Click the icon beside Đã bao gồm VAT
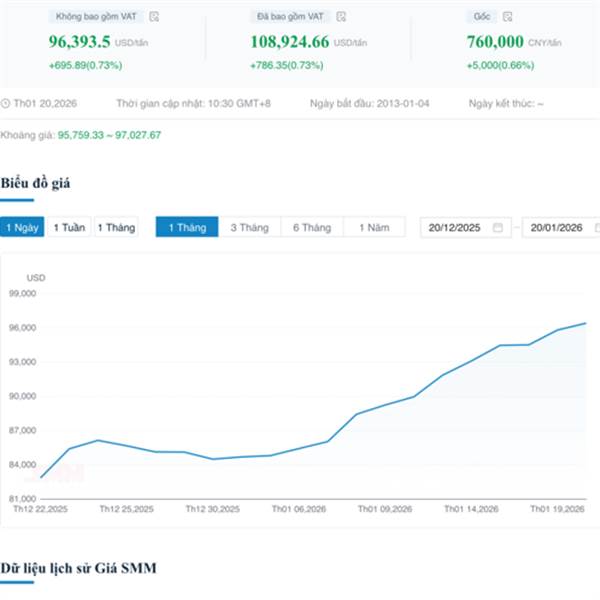This screenshot has width=600, height=600. click(x=341, y=17)
